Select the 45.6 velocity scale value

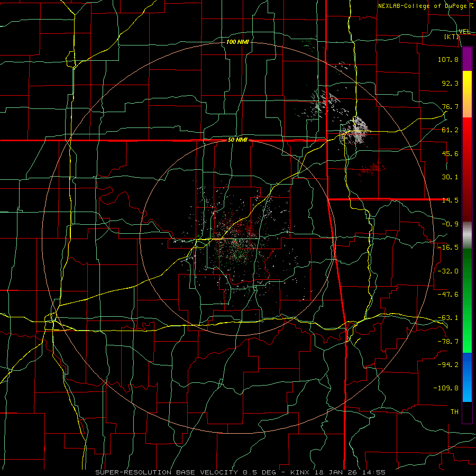tap(450, 153)
